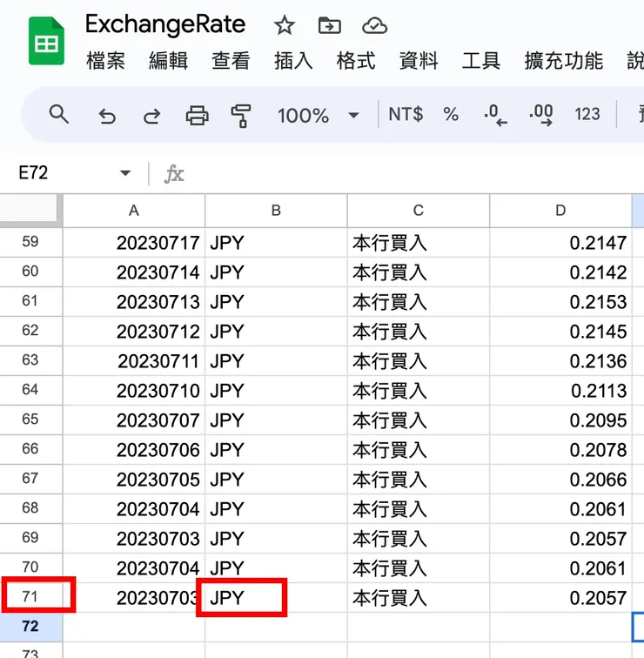Select JPY cell in row 71
Viewport: 644px width, 658px height.
tap(276, 598)
